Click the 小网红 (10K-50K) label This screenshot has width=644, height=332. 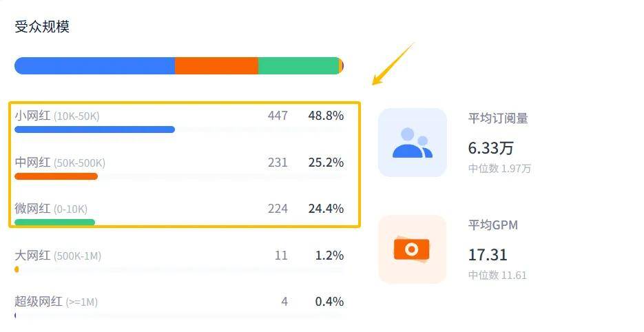(57, 116)
